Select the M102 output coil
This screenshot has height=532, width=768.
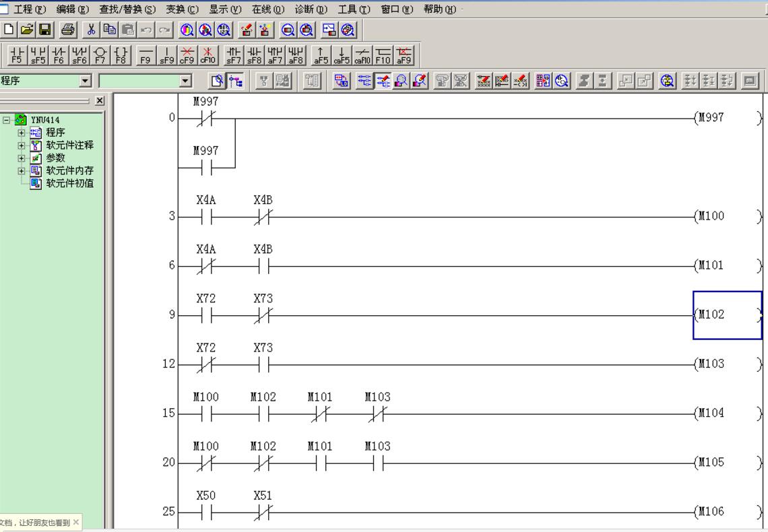point(728,315)
